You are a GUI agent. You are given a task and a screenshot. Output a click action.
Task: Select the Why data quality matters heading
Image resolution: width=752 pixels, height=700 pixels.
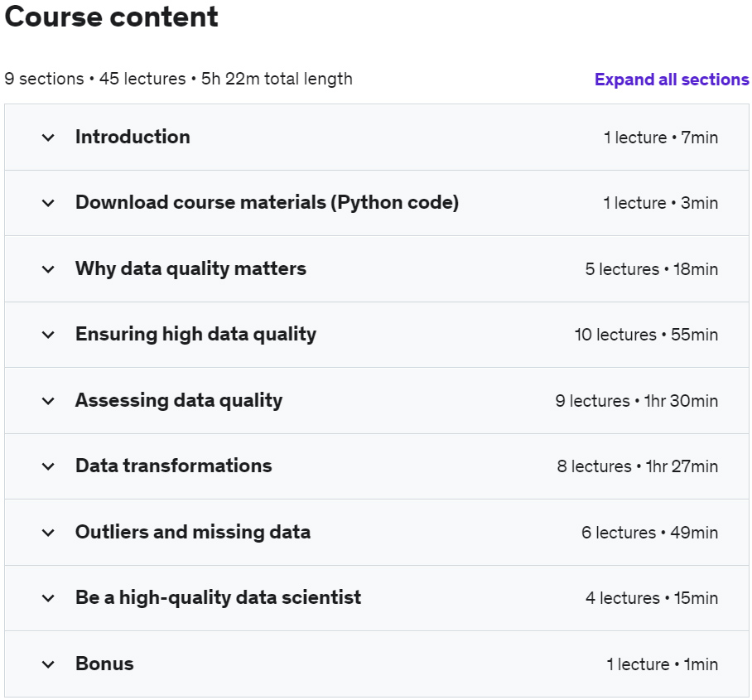(190, 268)
